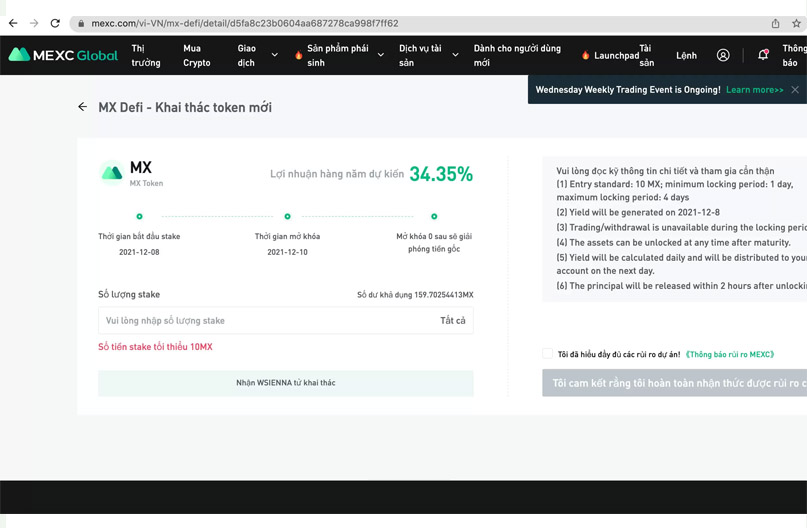Click flame icon beside Sản phẩm phái sinh
This screenshot has height=528, width=807.
pyautogui.click(x=299, y=55)
